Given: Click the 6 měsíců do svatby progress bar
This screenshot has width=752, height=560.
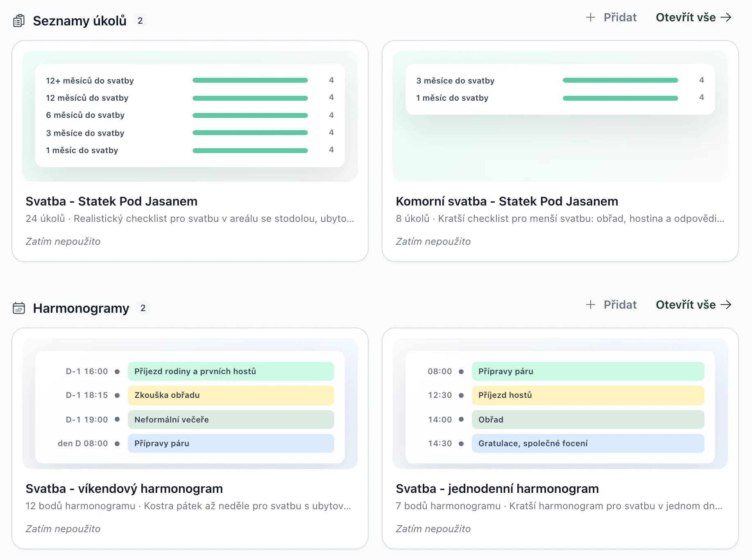Looking at the screenshot, I should [x=250, y=115].
